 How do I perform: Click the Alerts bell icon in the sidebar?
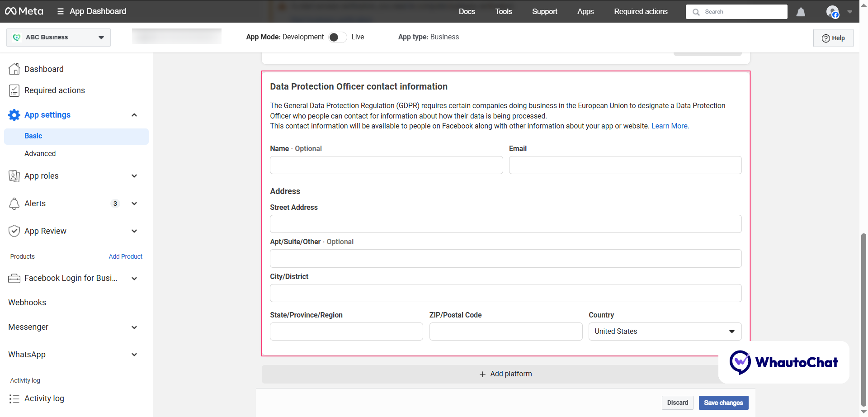[x=14, y=204]
